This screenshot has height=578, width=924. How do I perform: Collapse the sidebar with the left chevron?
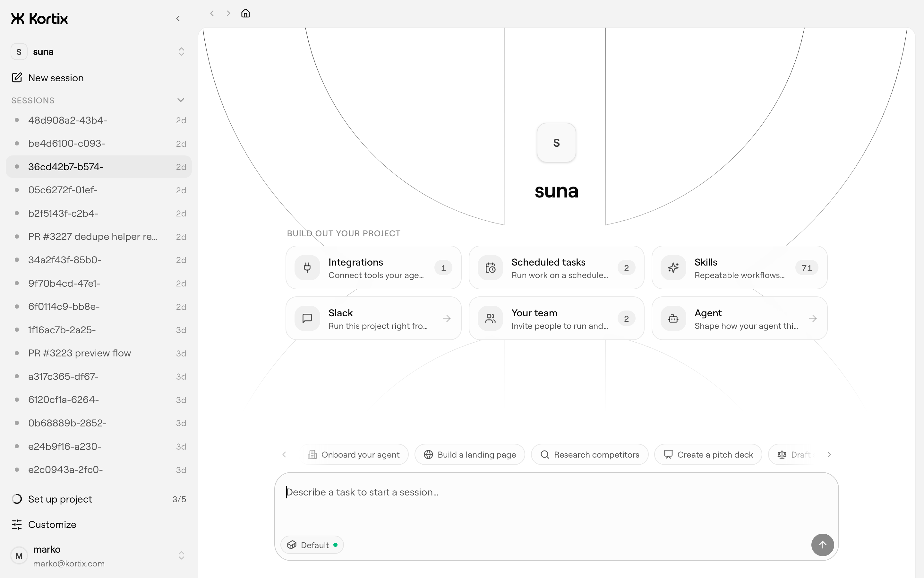178,18
